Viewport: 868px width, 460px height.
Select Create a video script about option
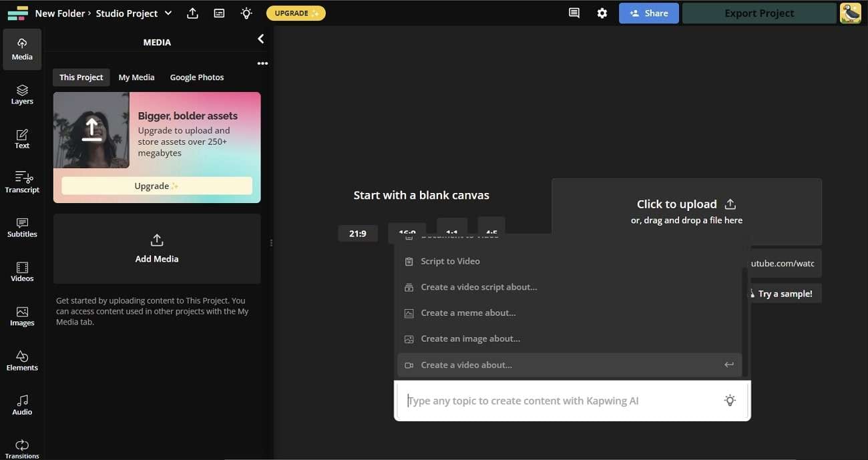click(x=569, y=287)
